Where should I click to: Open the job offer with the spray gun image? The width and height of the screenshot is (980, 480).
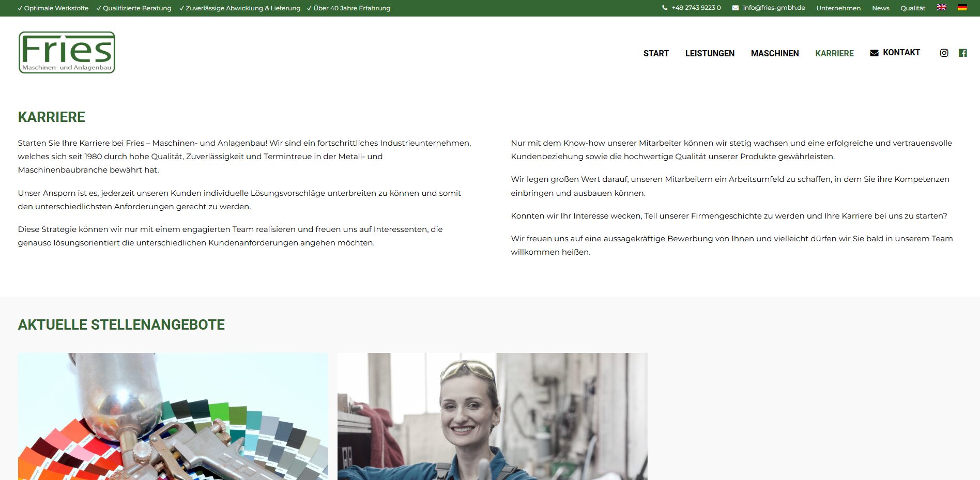(173, 416)
